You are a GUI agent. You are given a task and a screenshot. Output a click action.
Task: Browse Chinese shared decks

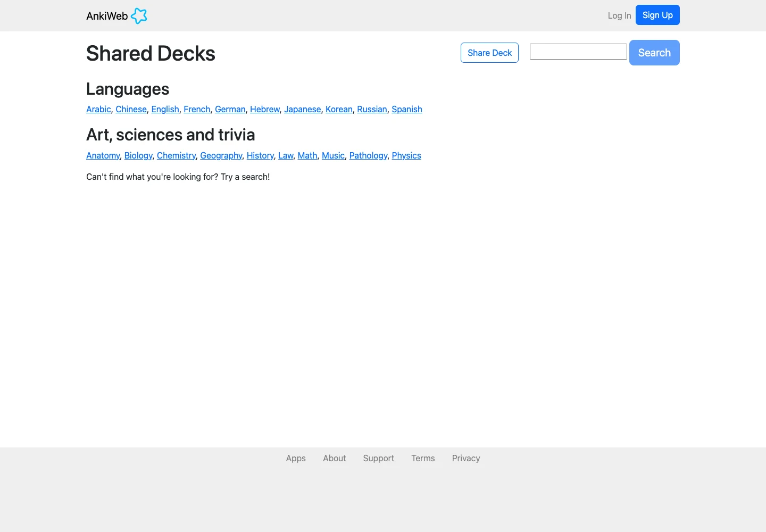(131, 109)
